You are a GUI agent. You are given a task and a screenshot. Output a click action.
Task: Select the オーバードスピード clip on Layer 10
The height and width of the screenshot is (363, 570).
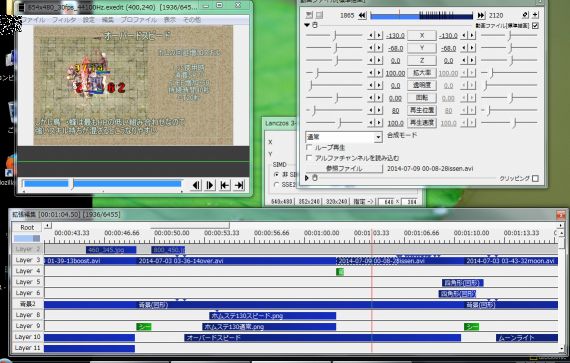point(322,338)
